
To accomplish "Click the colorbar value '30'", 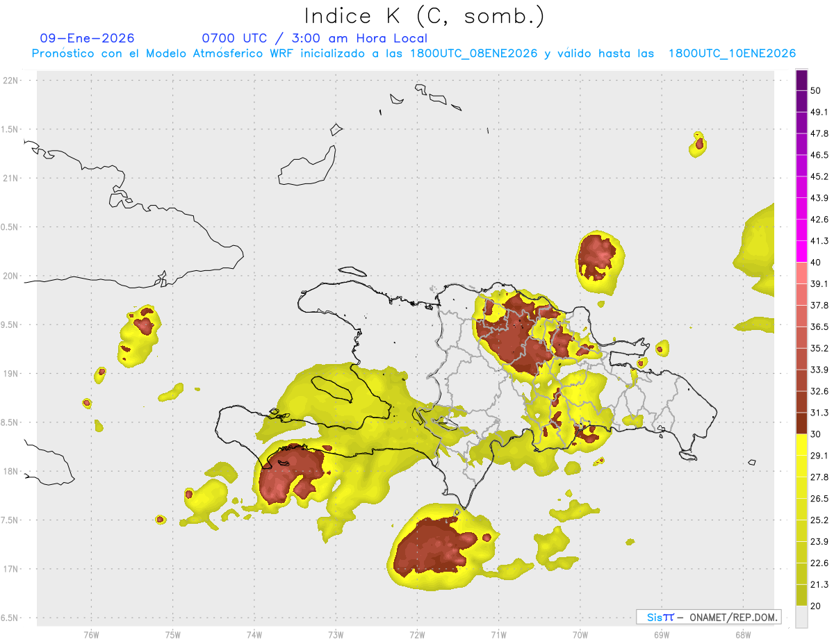I will [x=816, y=434].
